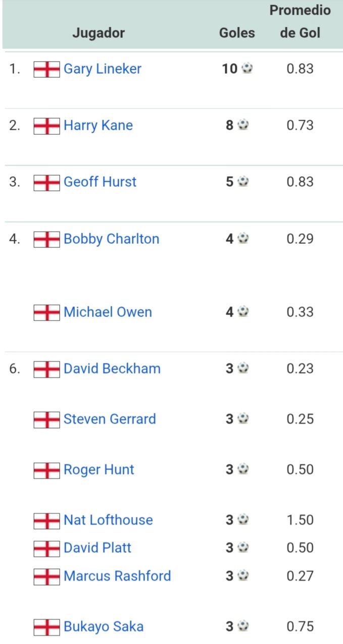Click the soccer ball beside Gary Lineker's 10 goals
The height and width of the screenshot is (644, 343).
pyautogui.click(x=247, y=69)
